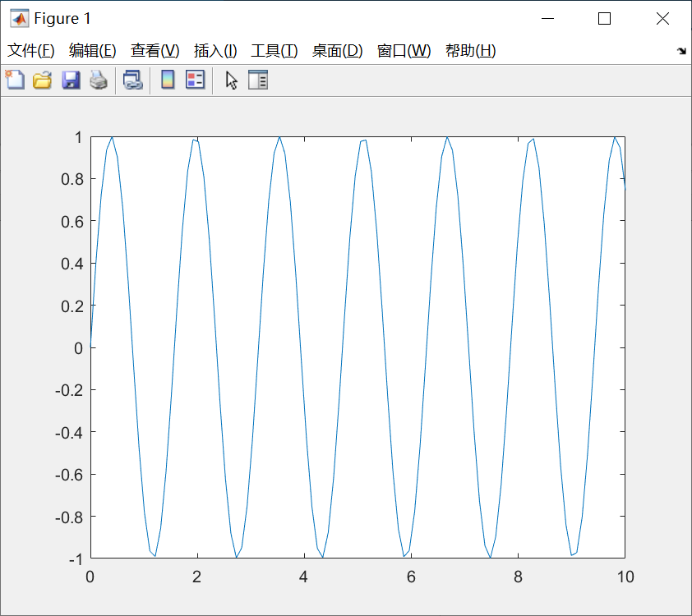Open a saved figure file
Viewport: 692px width, 616px height.
pos(42,80)
